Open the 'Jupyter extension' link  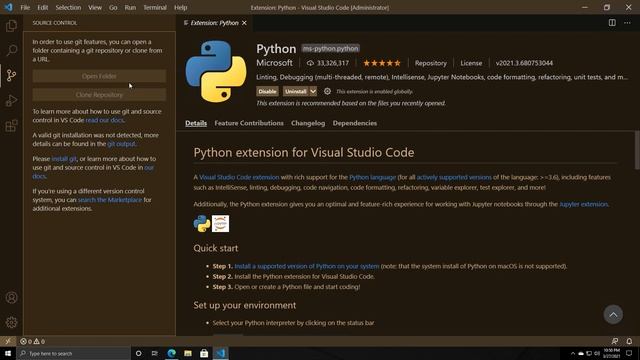point(583,204)
